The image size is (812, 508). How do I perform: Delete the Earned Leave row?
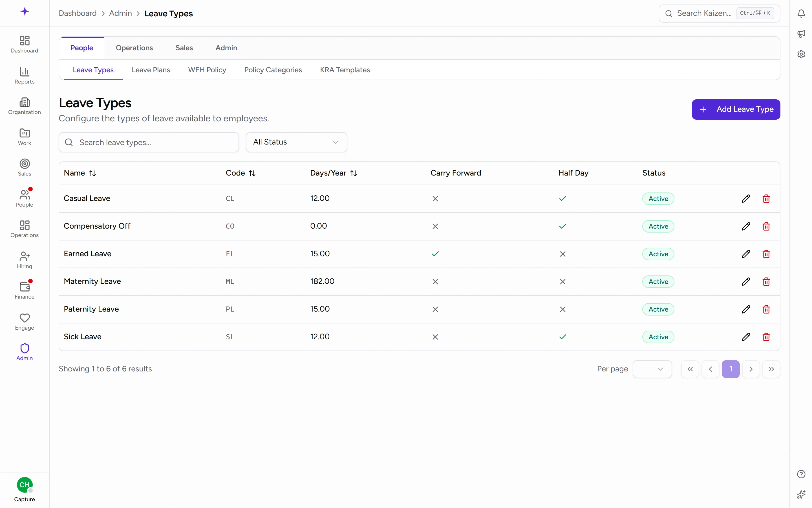[x=766, y=254]
